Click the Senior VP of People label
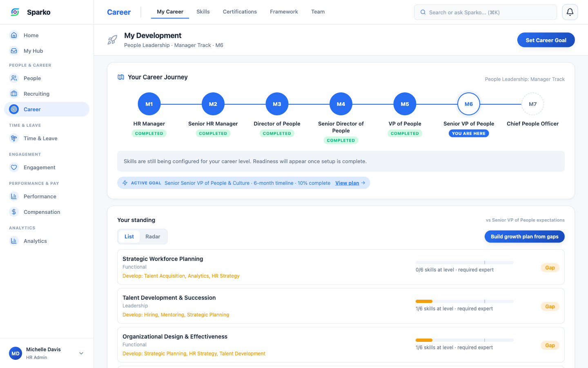Image resolution: width=588 pixels, height=368 pixels. (x=469, y=123)
